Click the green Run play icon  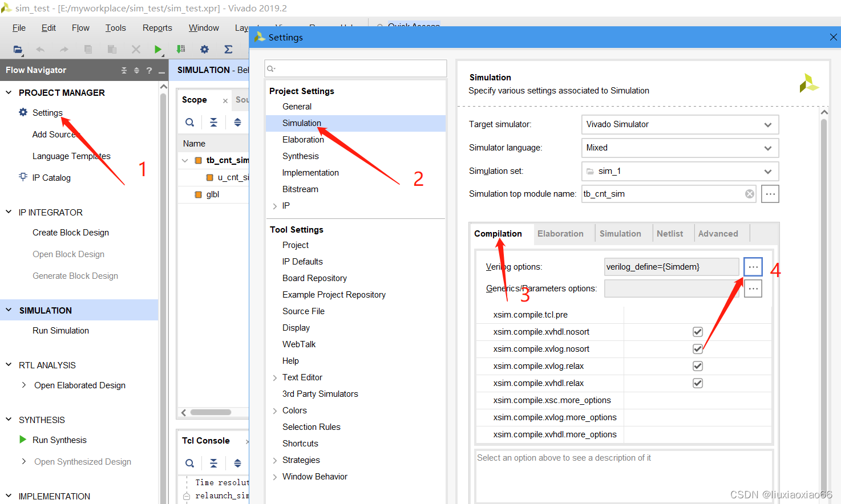[158, 50]
